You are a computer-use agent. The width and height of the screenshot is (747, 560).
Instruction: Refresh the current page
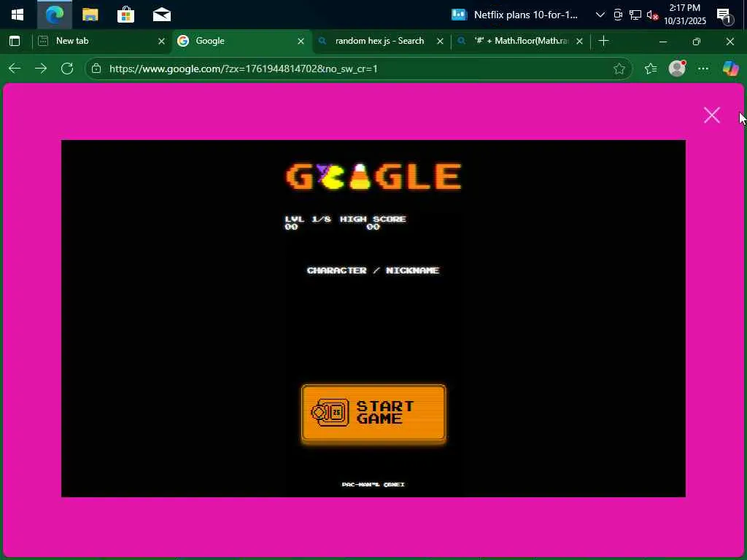67,69
